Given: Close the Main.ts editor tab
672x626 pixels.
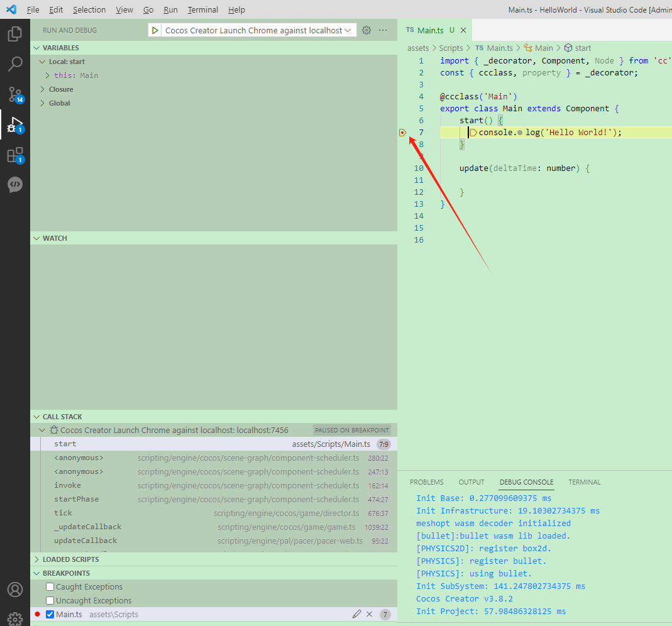Looking at the screenshot, I should (463, 30).
